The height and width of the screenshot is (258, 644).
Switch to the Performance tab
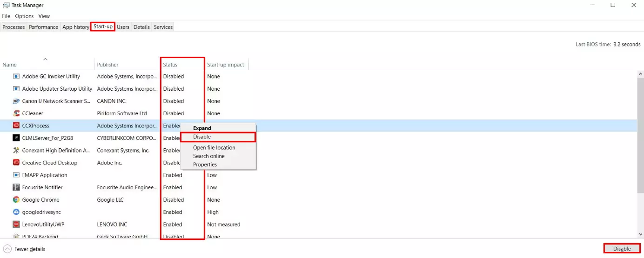click(x=44, y=27)
